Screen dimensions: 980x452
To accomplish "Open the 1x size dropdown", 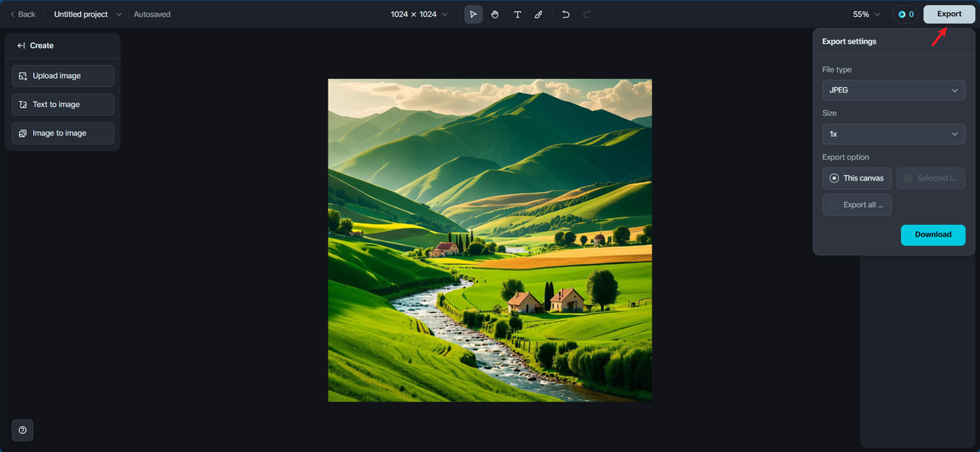I will (893, 134).
